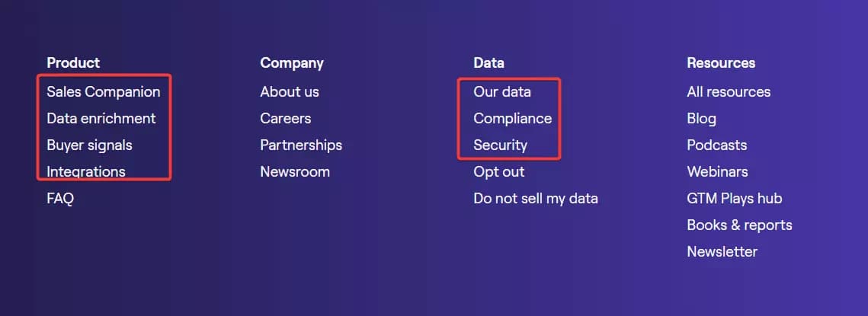Viewport: 868px width, 316px height.
Task: Click Books & reports link
Action: (738, 225)
